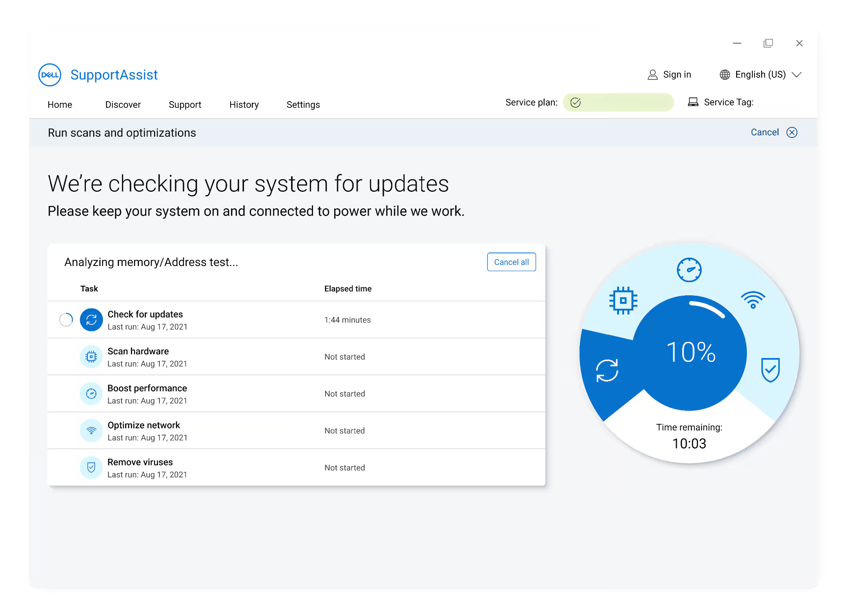This screenshot has height=616, width=847.
Task: Click the Check for updates task icon
Action: (x=91, y=320)
